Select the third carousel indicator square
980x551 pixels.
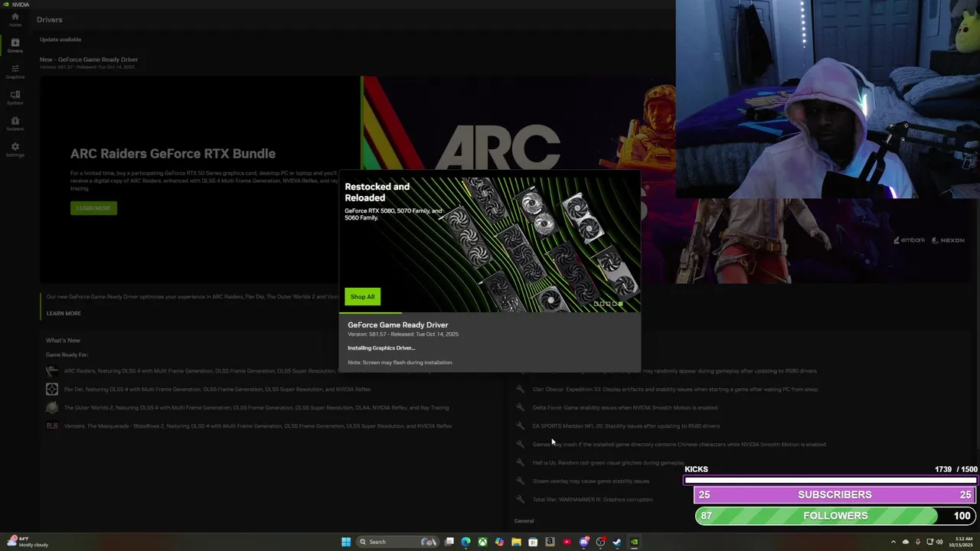click(609, 304)
